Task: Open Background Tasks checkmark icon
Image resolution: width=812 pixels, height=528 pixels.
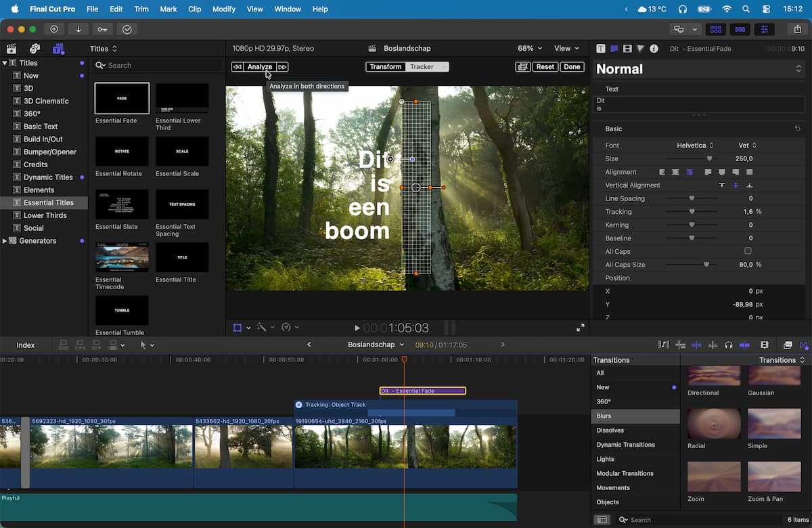Action: [x=127, y=29]
